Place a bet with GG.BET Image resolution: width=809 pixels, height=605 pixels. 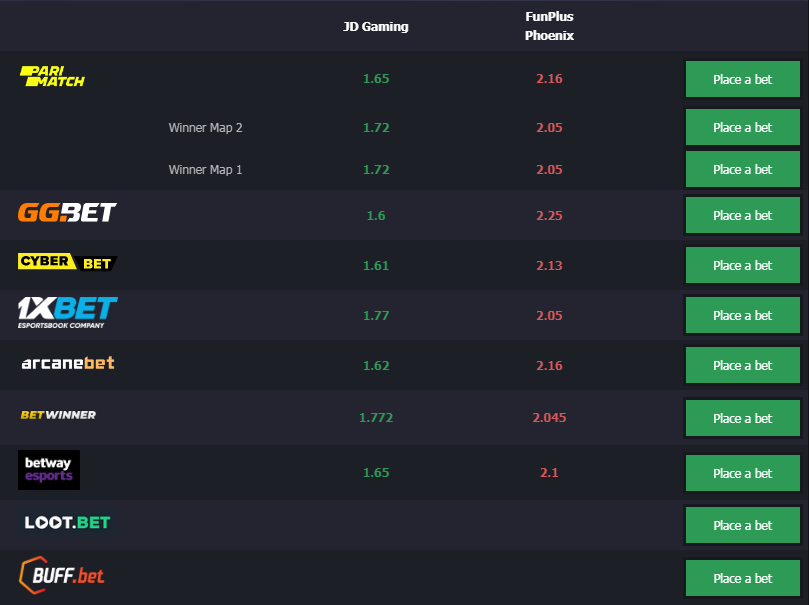[742, 215]
